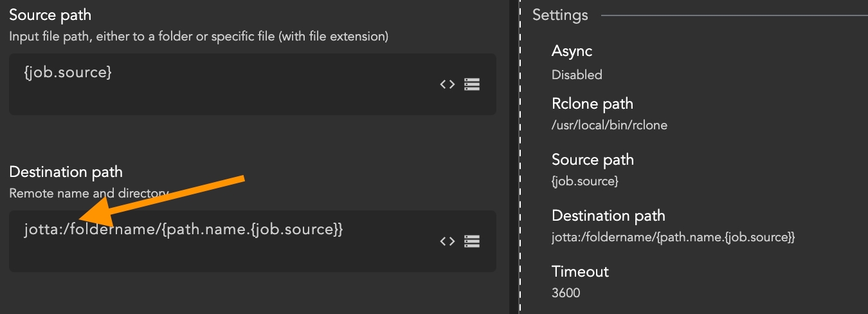Viewport: 868px width, 314px height.
Task: Click the Rclone path setting label
Action: point(592,104)
